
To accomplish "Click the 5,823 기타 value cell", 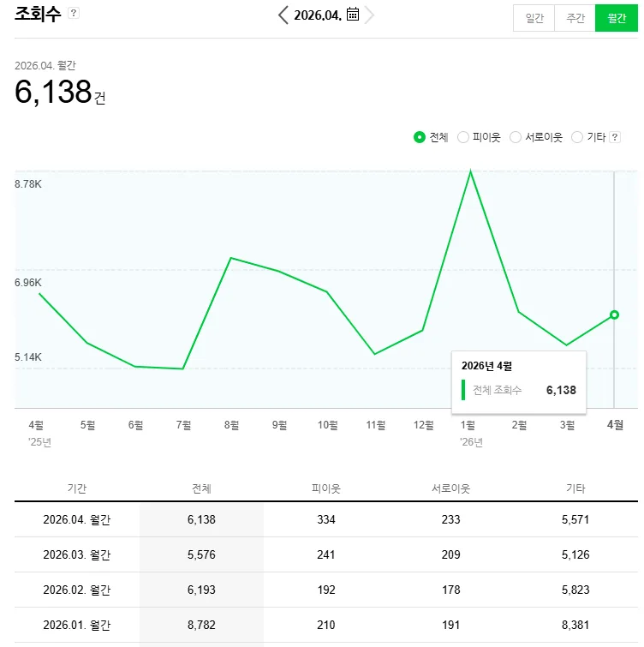I will (x=575, y=590).
